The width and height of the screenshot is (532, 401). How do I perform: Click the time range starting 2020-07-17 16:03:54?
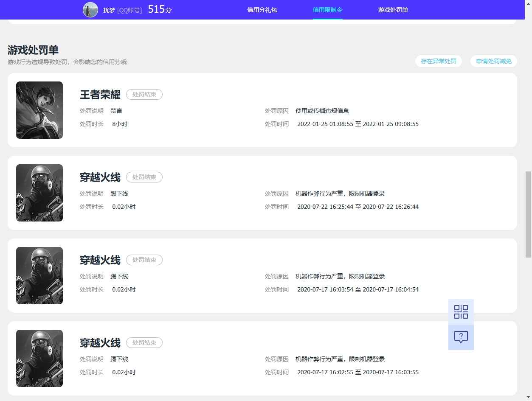(358, 289)
